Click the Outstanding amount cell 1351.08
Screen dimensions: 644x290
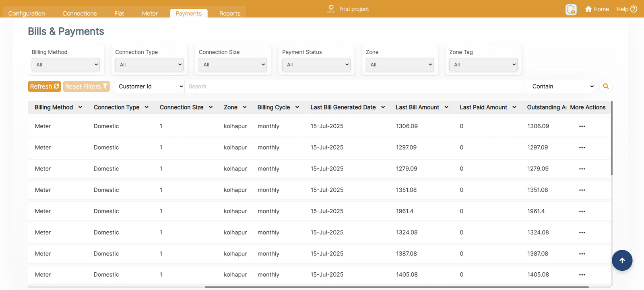tap(538, 190)
